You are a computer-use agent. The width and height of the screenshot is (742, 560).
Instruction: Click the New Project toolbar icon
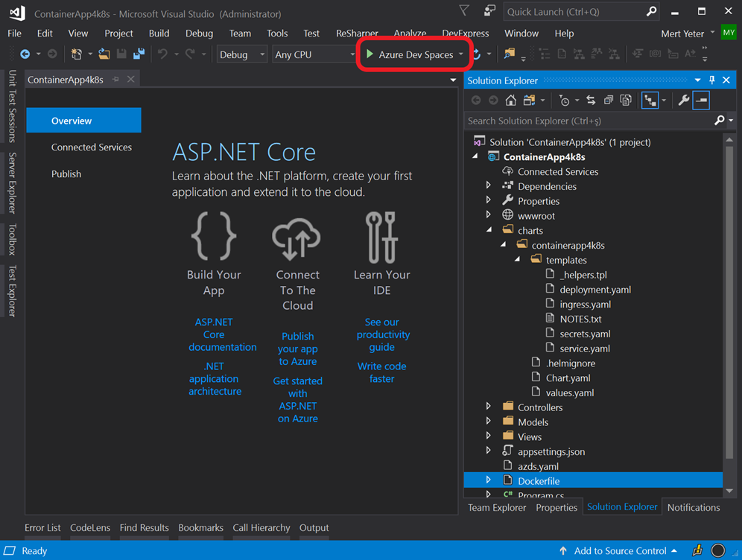(76, 54)
